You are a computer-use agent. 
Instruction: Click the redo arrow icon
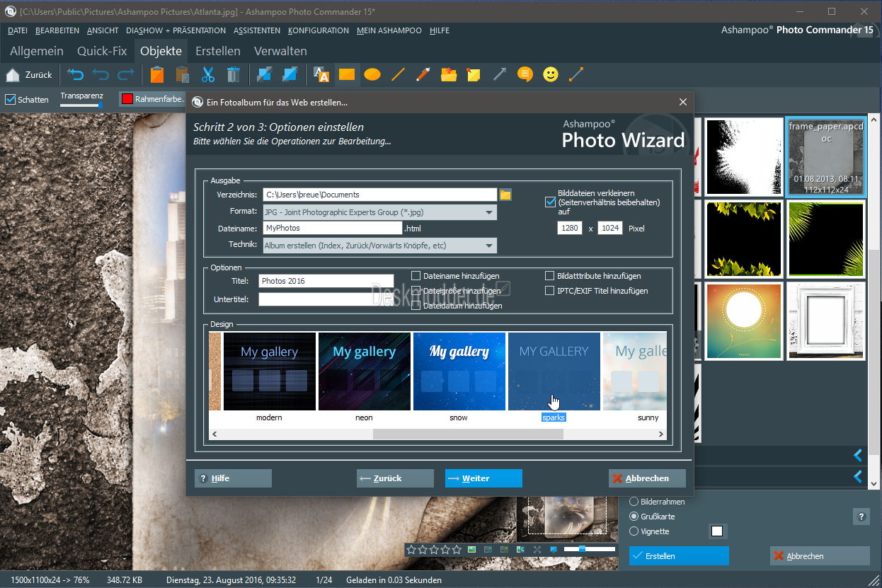126,74
